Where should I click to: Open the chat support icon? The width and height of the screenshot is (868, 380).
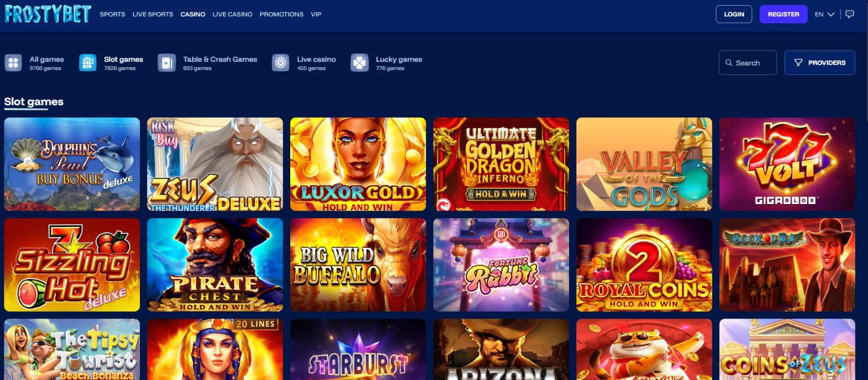coord(850,15)
